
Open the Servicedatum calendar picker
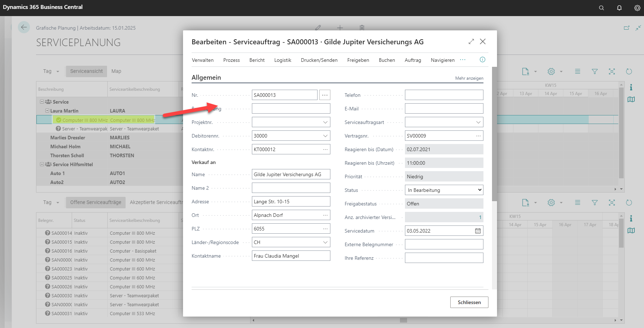coord(478,231)
